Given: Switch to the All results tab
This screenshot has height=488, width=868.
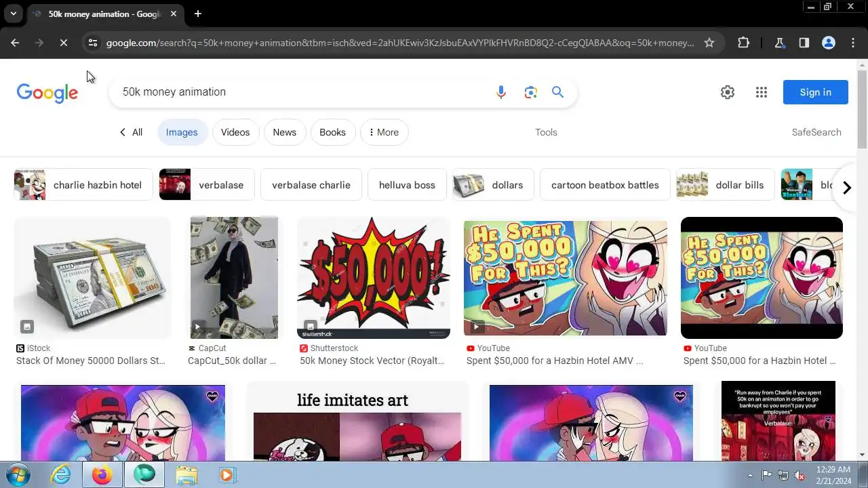Looking at the screenshot, I should 131,132.
